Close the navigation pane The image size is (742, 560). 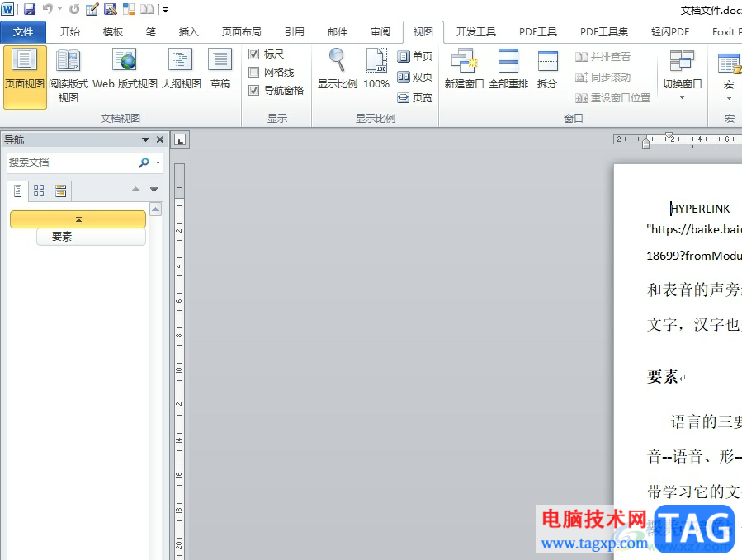(x=160, y=139)
